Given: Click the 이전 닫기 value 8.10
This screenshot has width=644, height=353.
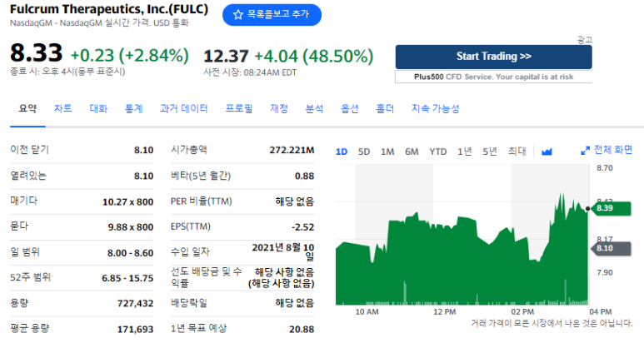Looking at the screenshot, I should [x=144, y=150].
